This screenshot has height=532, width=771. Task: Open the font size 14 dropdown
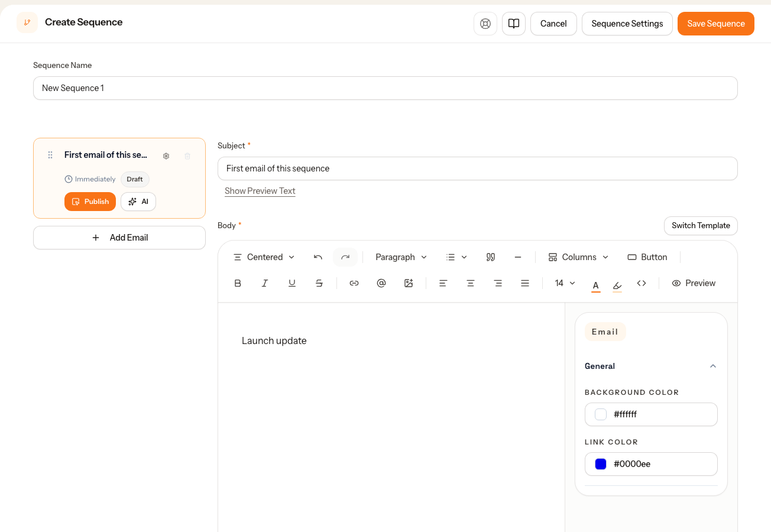coord(565,283)
